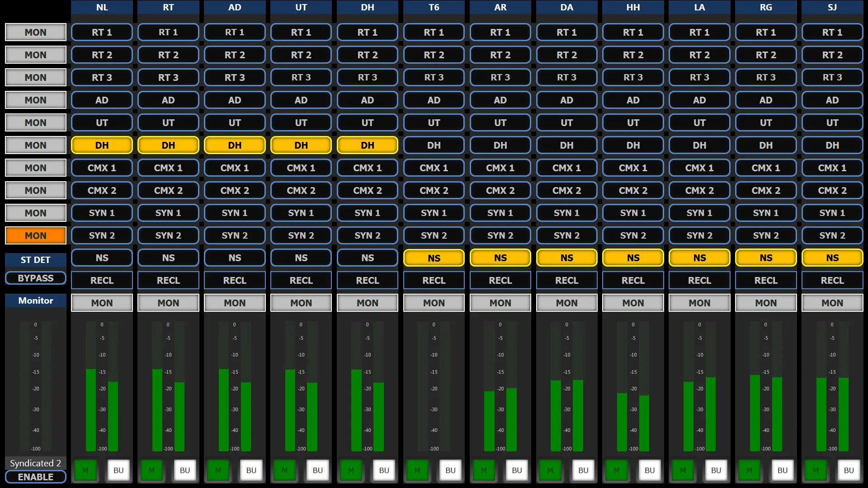Select NS source on the NL channel
Image resolution: width=868 pixels, height=488 pixels.
click(x=102, y=258)
